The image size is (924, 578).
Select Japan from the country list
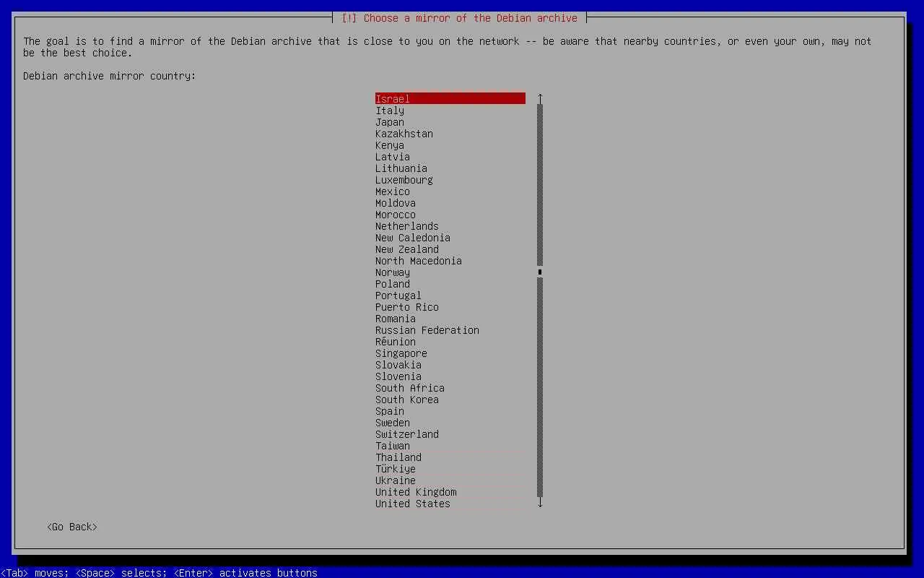(450, 121)
